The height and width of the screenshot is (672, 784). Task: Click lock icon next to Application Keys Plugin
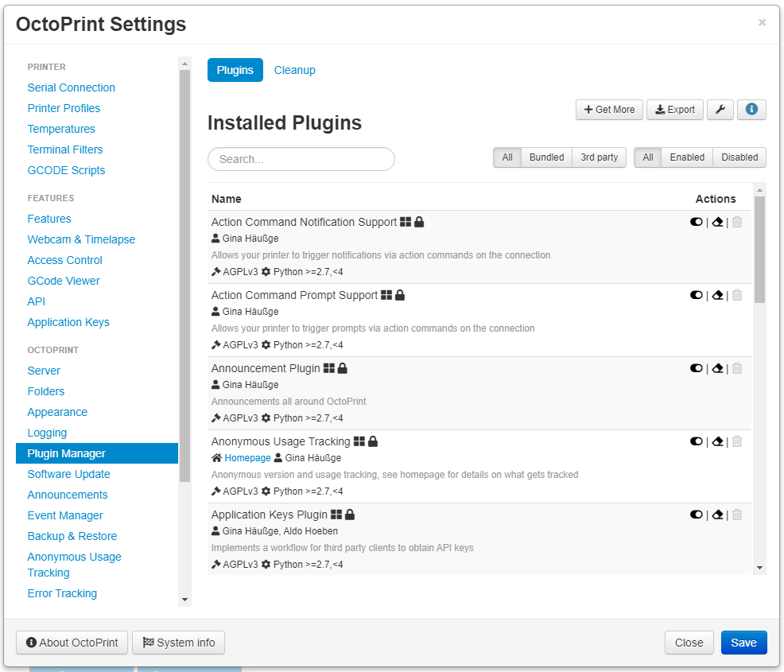pos(350,515)
